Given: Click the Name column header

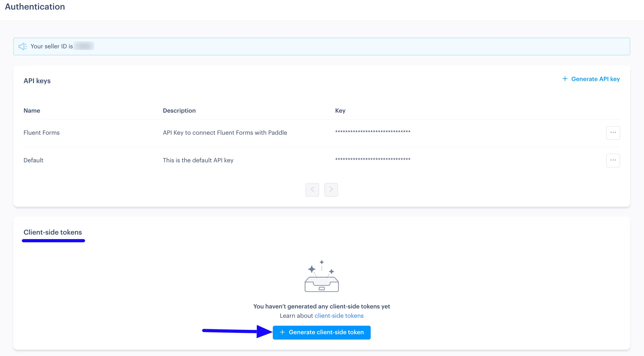Looking at the screenshot, I should click(x=32, y=111).
